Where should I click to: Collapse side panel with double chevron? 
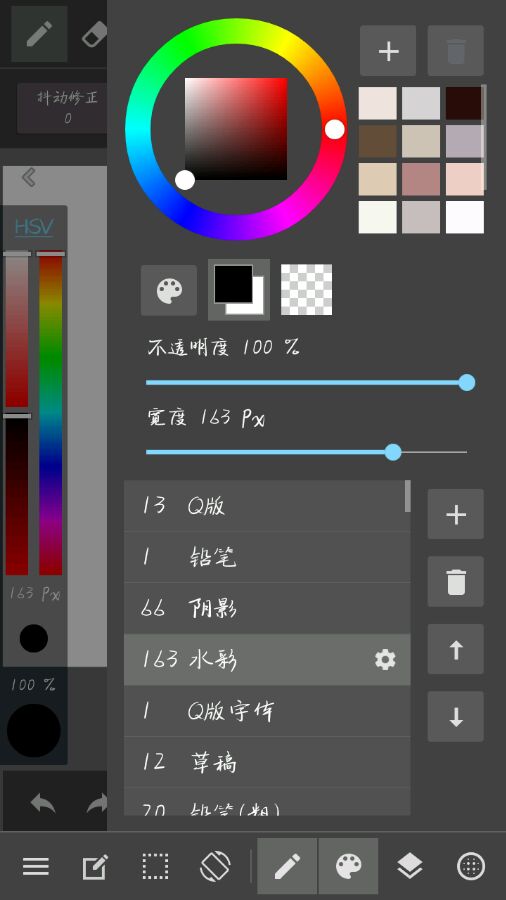(29, 177)
